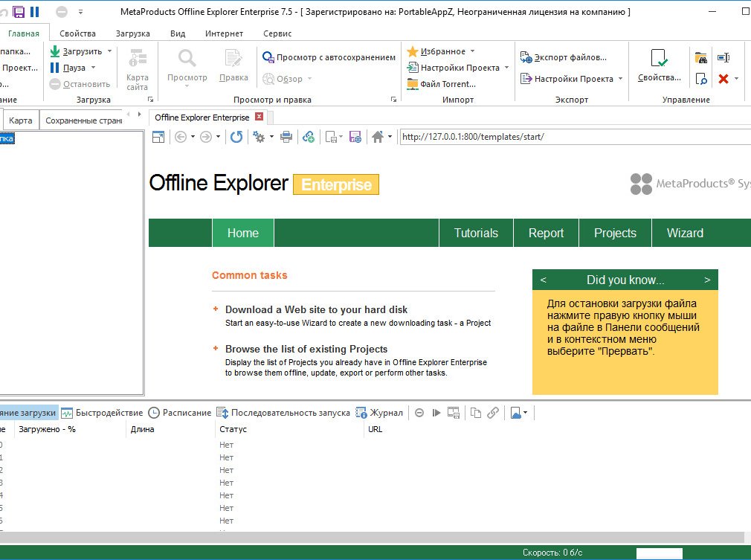
Task: Open the Вид ribbon tab
Action: point(178,33)
